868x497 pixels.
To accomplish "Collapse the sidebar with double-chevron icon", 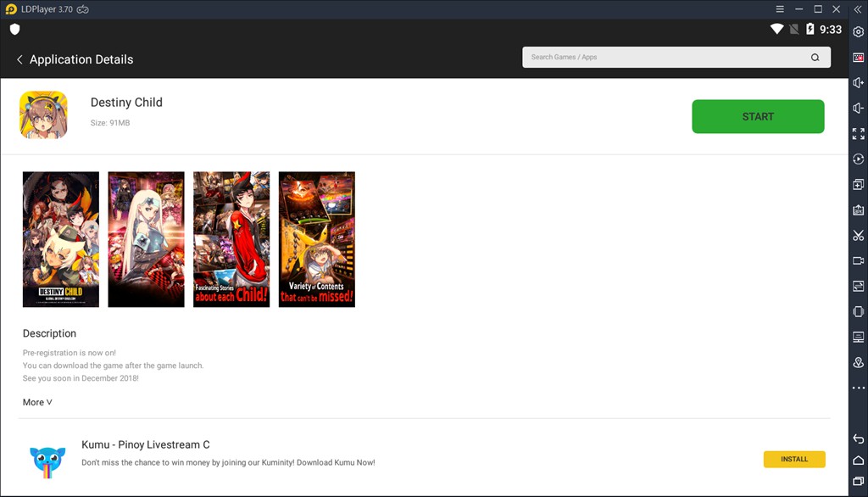I will pyautogui.click(x=858, y=9).
